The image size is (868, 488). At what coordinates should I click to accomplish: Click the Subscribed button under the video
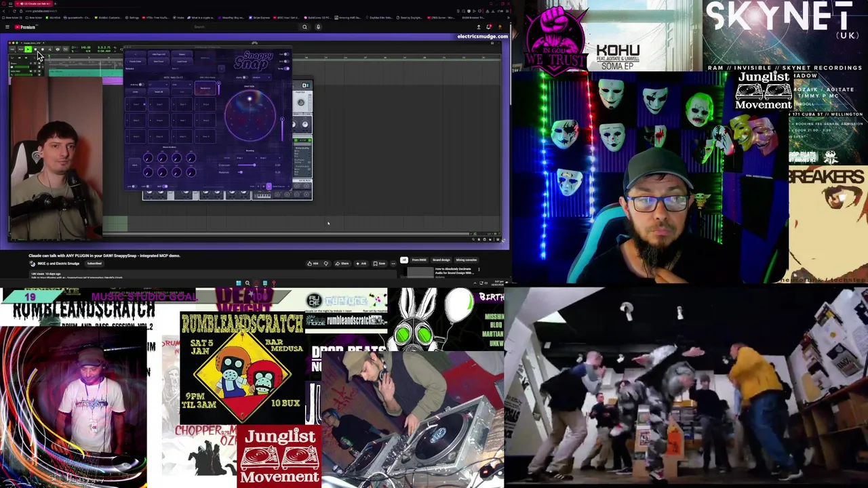[x=94, y=264]
